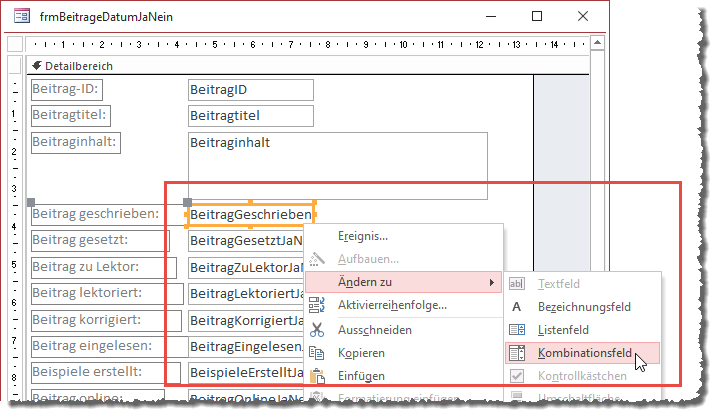Click the Kopieren pages icon

click(317, 353)
